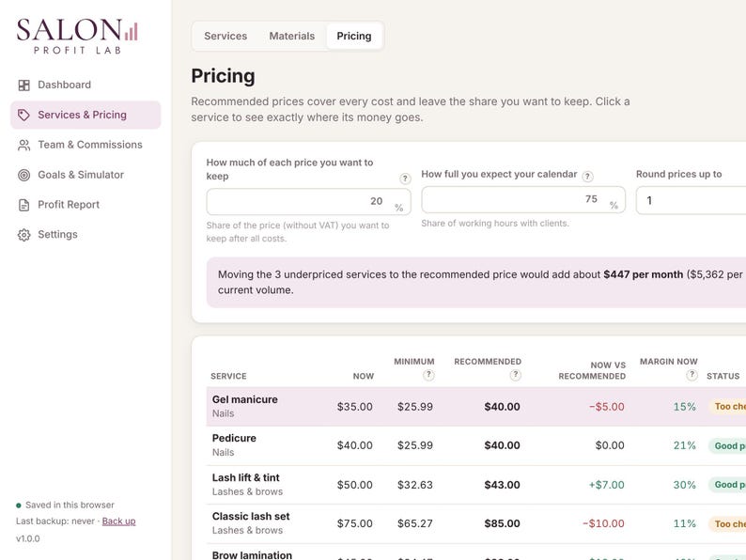The image size is (746, 560).
Task: Click the Dashboard grid icon
Action: [23, 86]
